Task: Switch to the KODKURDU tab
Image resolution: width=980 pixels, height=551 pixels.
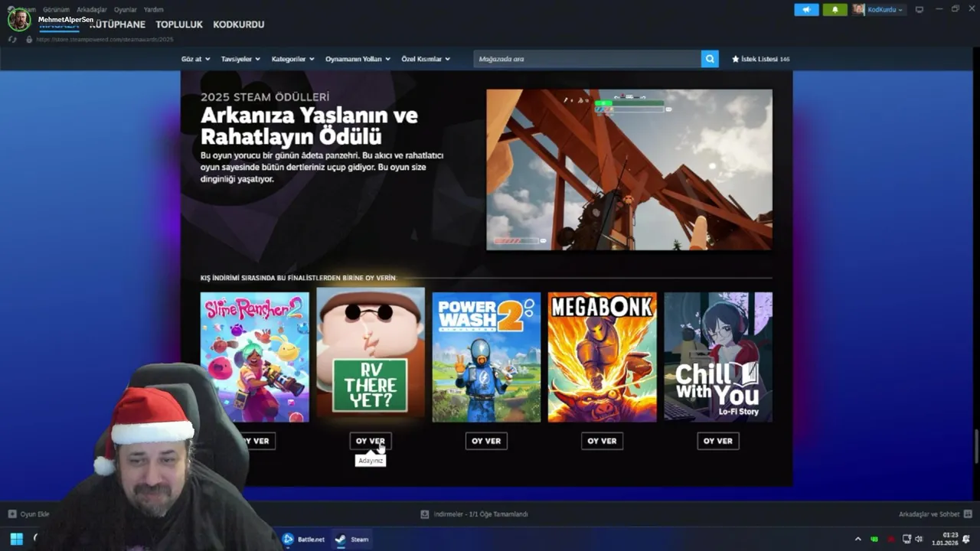Action: click(238, 24)
